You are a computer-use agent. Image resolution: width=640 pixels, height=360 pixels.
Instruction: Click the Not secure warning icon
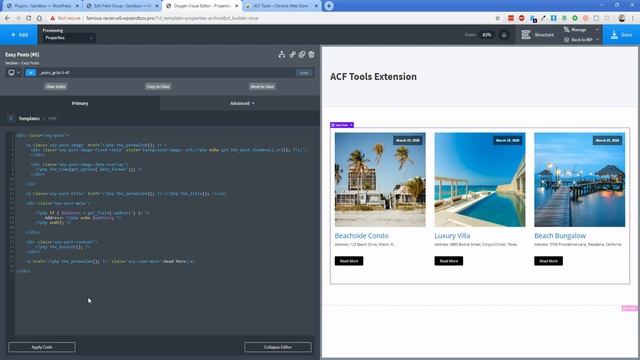pyautogui.click(x=53, y=18)
